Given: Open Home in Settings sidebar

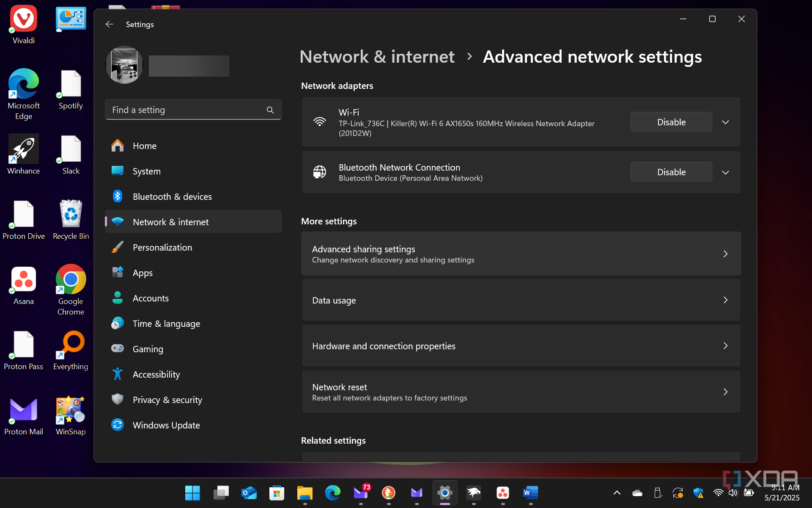Looking at the screenshot, I should (x=193, y=146).
